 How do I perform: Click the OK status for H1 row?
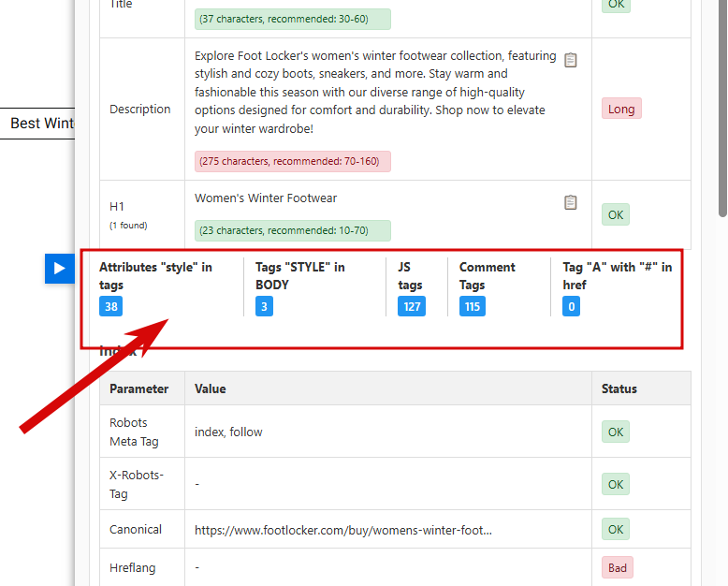click(615, 215)
